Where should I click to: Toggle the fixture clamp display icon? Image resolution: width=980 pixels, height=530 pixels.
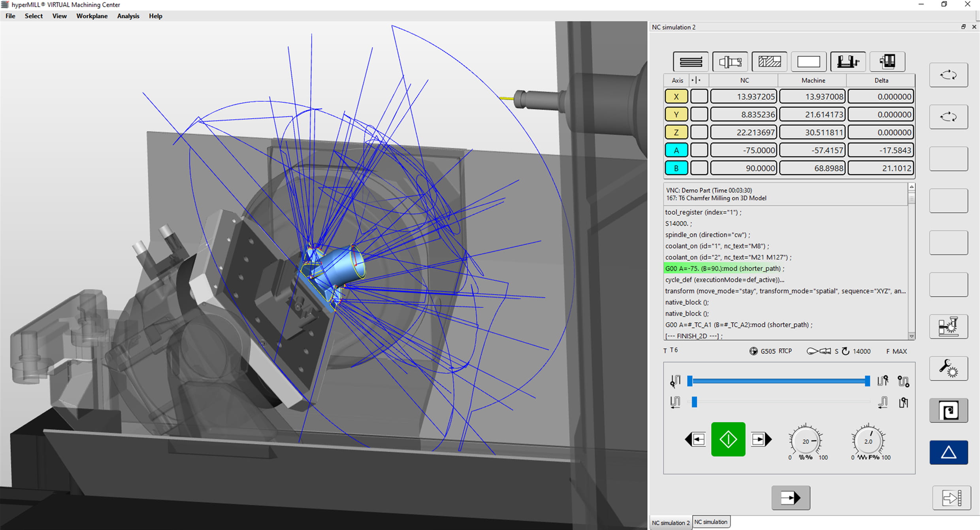pos(848,62)
